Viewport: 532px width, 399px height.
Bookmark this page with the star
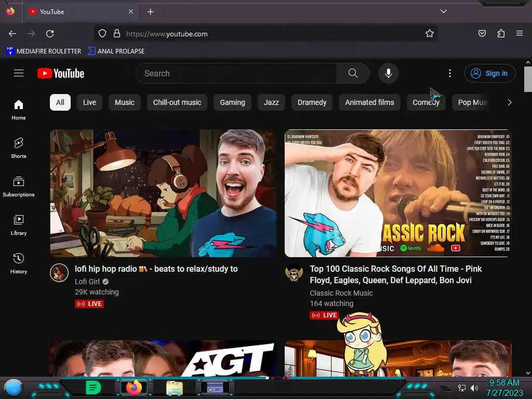[x=430, y=34]
